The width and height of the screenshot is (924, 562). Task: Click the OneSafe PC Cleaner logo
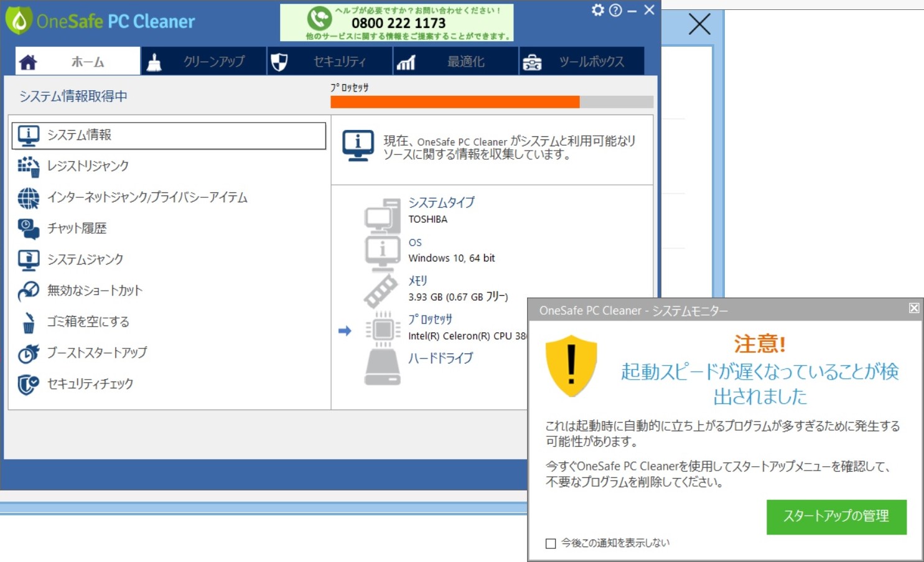pyautogui.click(x=100, y=21)
